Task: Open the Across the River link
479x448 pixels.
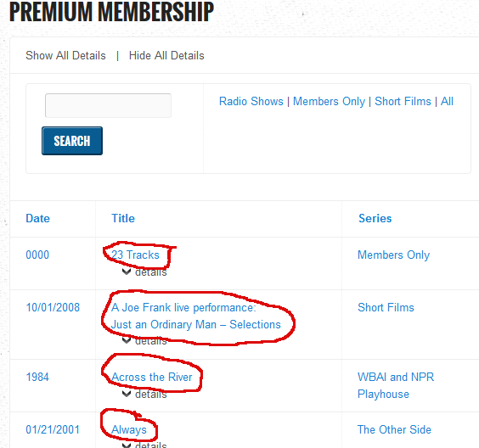Action: (152, 377)
